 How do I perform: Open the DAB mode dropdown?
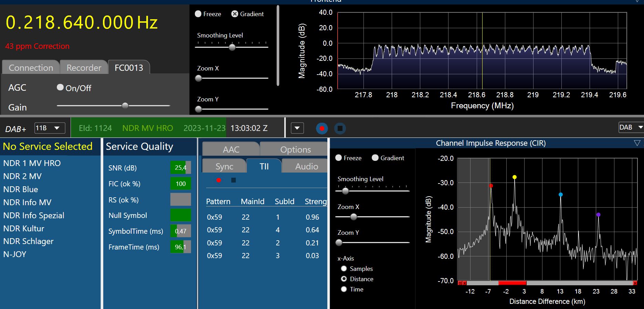(x=630, y=127)
